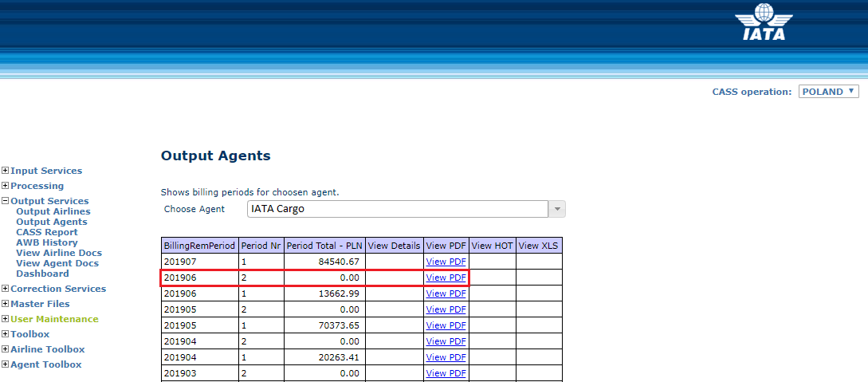Expand Agent Toolbox plus icon
This screenshot has height=382, width=868.
click(x=6, y=364)
